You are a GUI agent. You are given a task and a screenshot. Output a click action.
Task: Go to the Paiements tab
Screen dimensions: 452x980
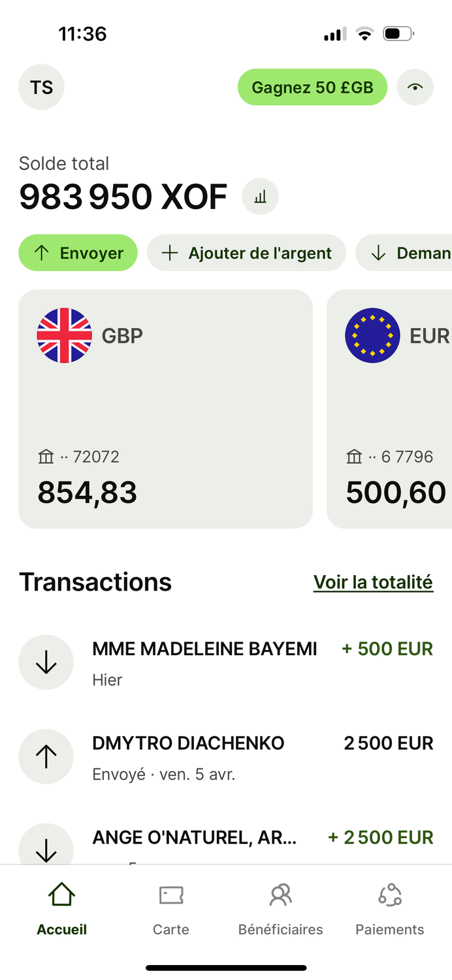pyautogui.click(x=390, y=909)
